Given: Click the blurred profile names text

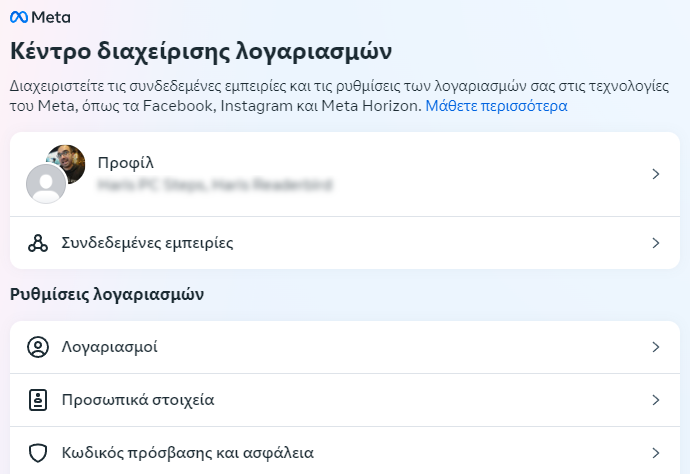Looking at the screenshot, I should pyautogui.click(x=215, y=184).
